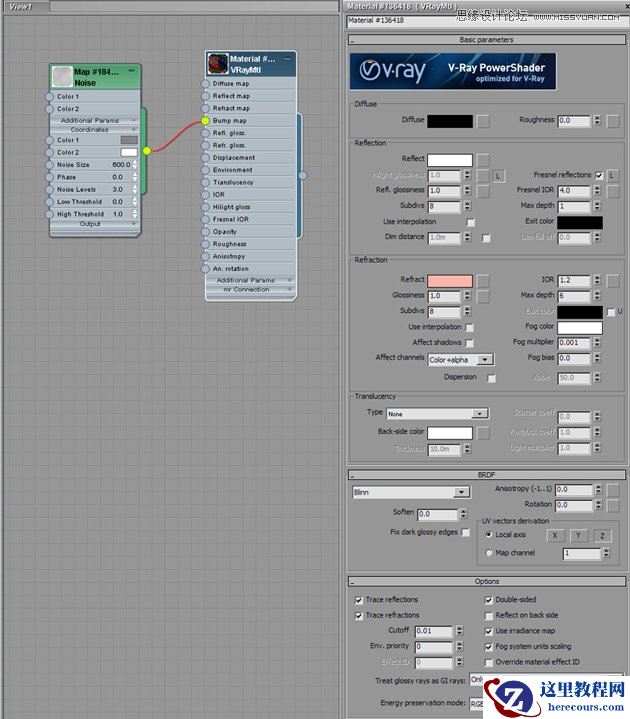Open the pink Refract color swatch

coord(450,281)
